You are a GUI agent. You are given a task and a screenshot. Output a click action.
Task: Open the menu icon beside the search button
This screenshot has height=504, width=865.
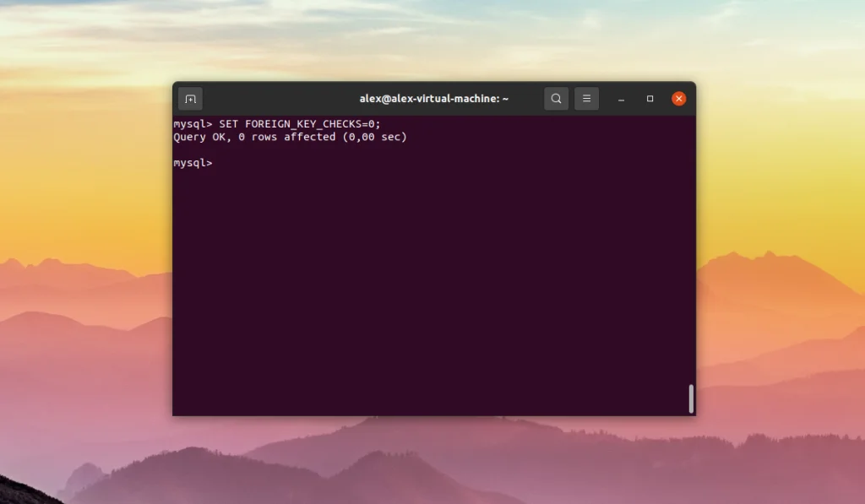[x=586, y=98]
